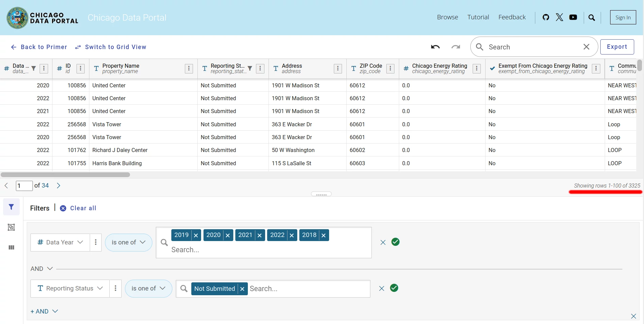Click the X (Twitter) icon in the header

coord(559,17)
